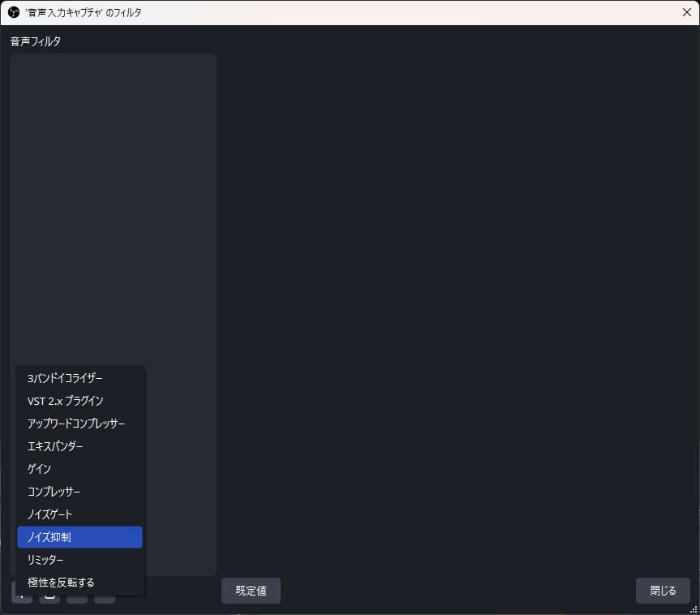
Task: Click the 閉じる button
Action: click(x=663, y=591)
